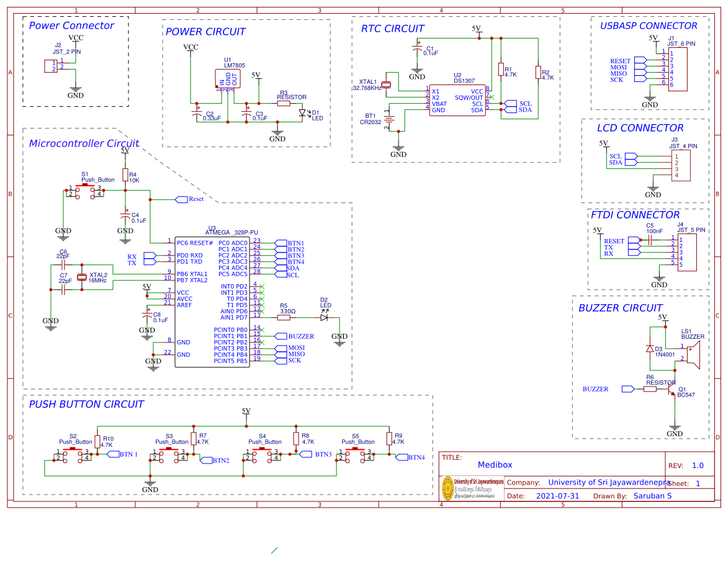Screen dimensions: 728x561
Task: Select the 32.768KHz crystal XTAL1
Action: (386, 84)
